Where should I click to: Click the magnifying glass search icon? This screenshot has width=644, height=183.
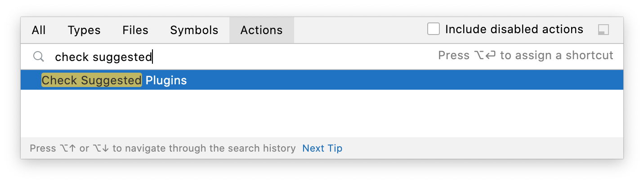[x=39, y=57]
